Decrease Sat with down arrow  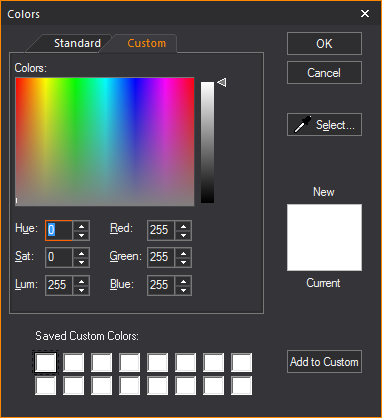point(81,262)
